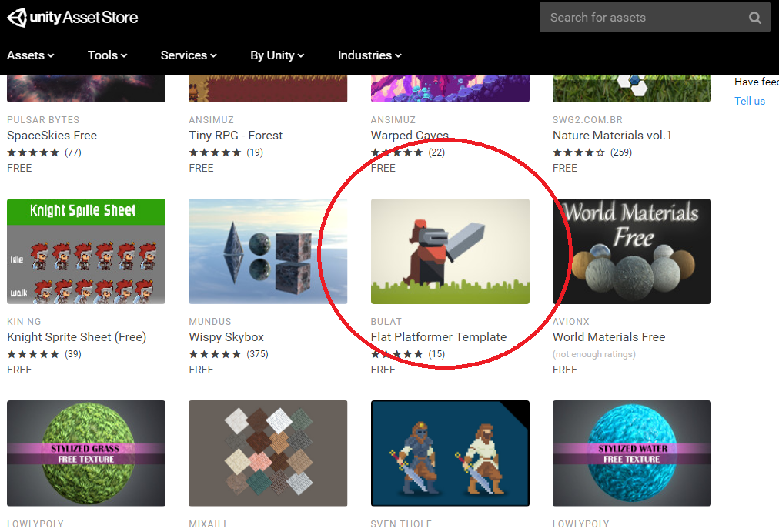Click SpaceSkies Free star rating (77)
This screenshot has height=532, width=779.
coord(44,152)
